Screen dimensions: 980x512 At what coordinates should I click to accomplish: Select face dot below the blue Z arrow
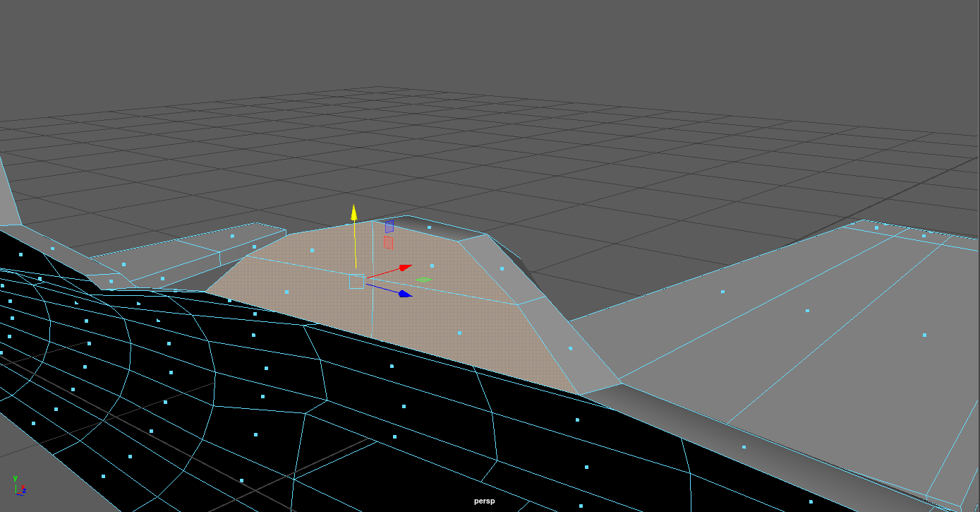459,333
